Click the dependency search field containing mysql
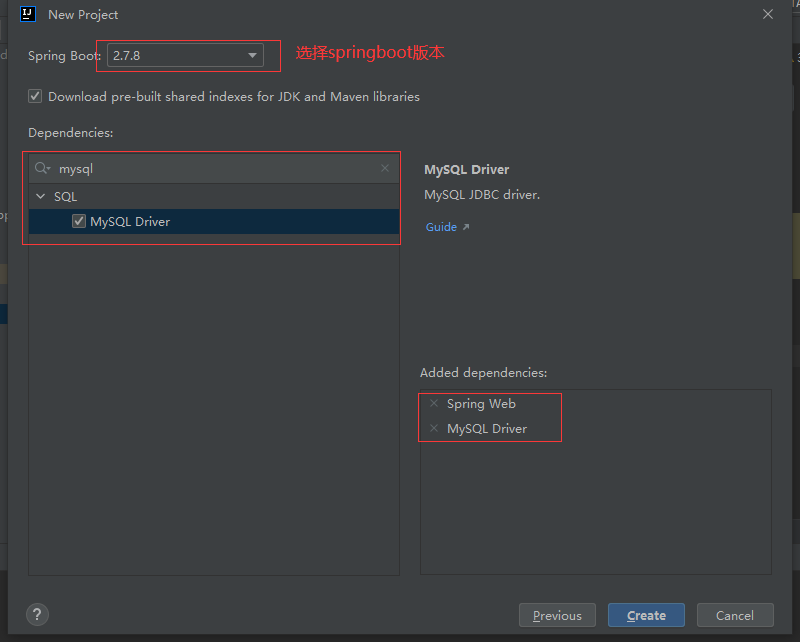This screenshot has height=642, width=800. coord(214,168)
